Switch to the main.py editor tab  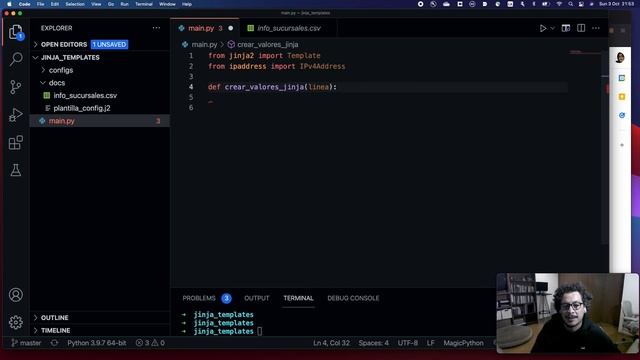tap(205, 28)
